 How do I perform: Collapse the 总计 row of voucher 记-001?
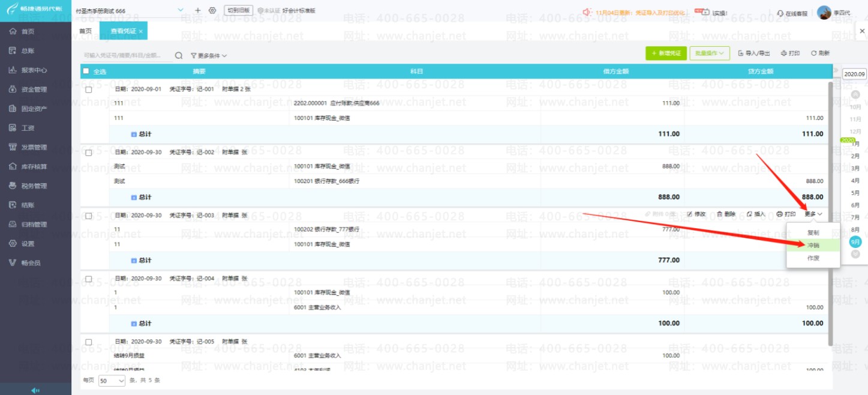pyautogui.click(x=134, y=134)
